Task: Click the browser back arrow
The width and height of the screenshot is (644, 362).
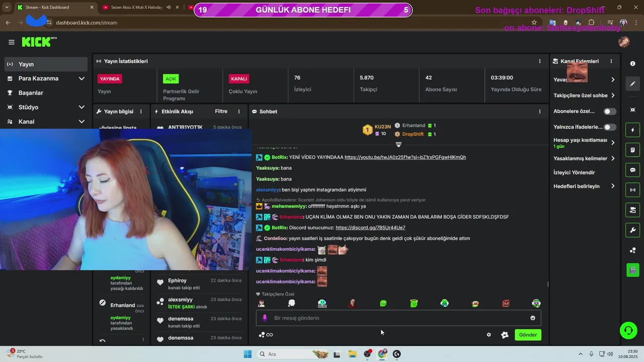Action: coord(8,23)
